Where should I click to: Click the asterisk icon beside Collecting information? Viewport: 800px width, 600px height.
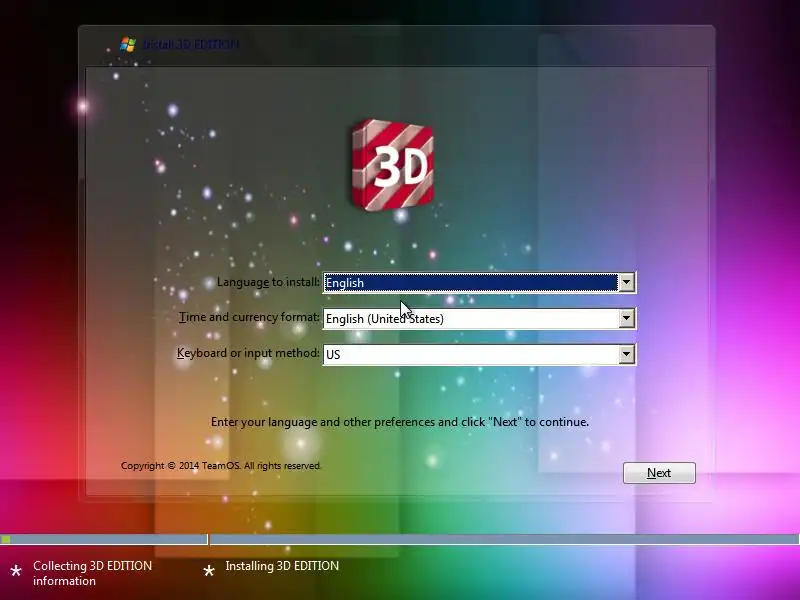click(16, 571)
